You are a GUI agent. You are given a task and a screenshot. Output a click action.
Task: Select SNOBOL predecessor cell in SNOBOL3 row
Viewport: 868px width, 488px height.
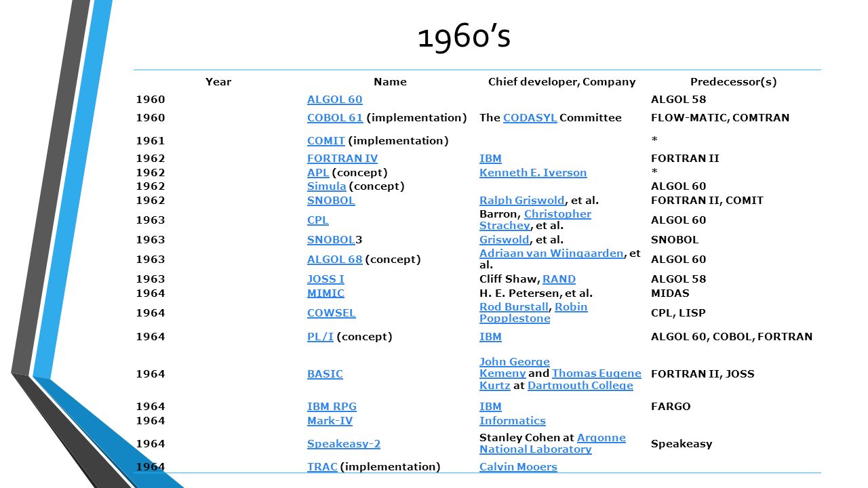[x=675, y=240]
